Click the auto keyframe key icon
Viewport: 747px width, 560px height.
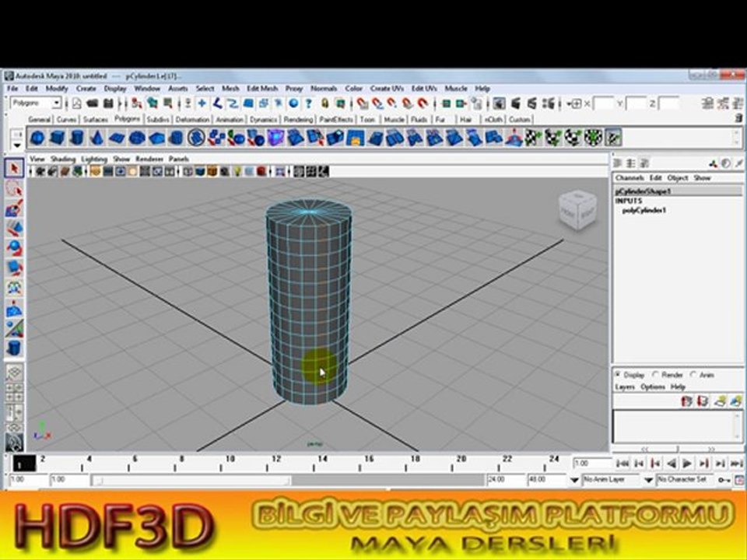tap(724, 480)
